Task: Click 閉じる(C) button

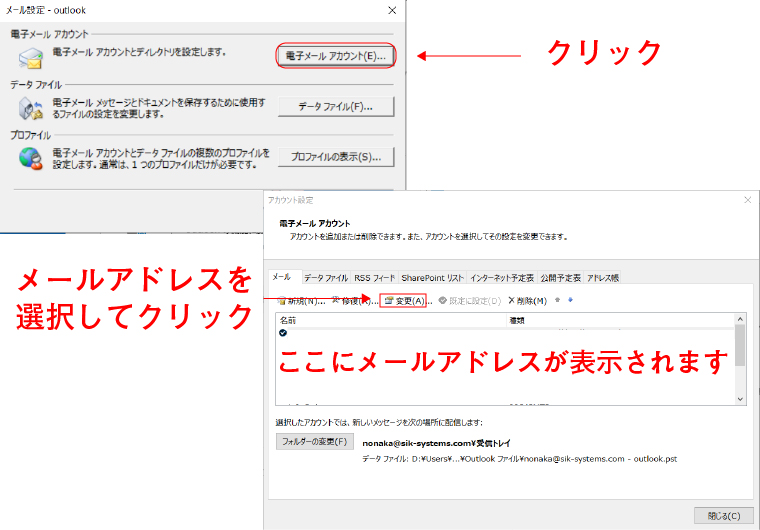Action: [x=724, y=516]
